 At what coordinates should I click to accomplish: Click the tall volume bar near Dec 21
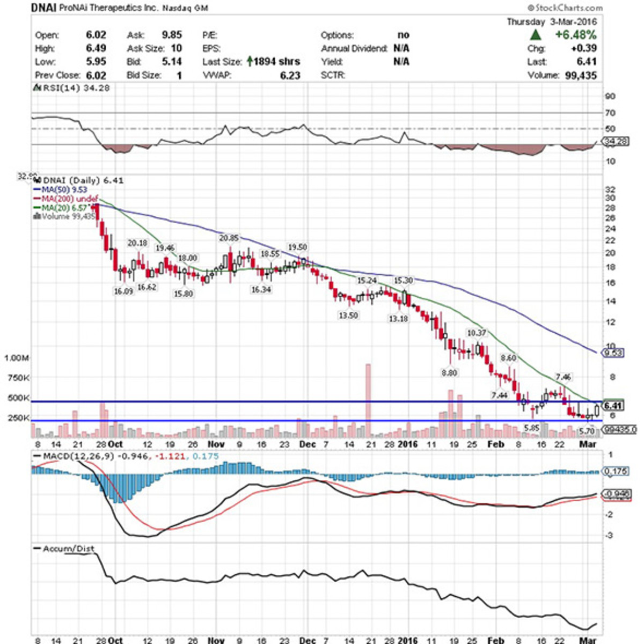tap(368, 401)
